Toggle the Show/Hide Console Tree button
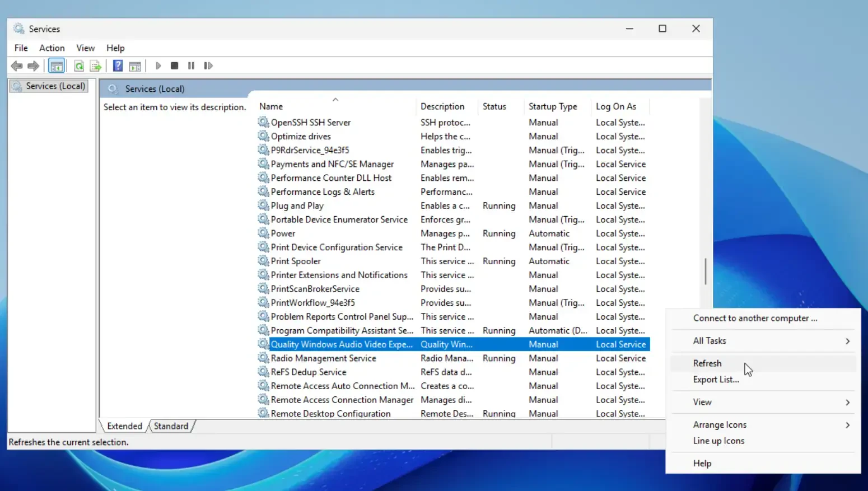Image resolution: width=868 pixels, height=491 pixels. (x=57, y=66)
